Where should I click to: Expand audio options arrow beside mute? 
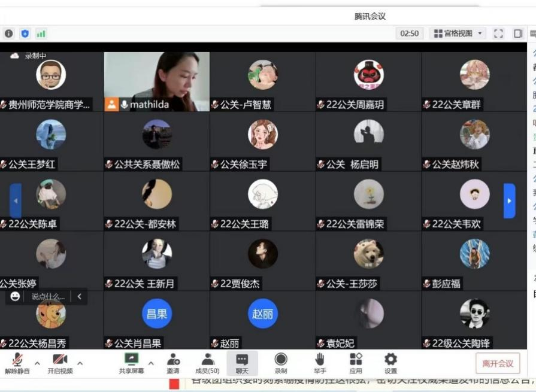click(x=37, y=363)
